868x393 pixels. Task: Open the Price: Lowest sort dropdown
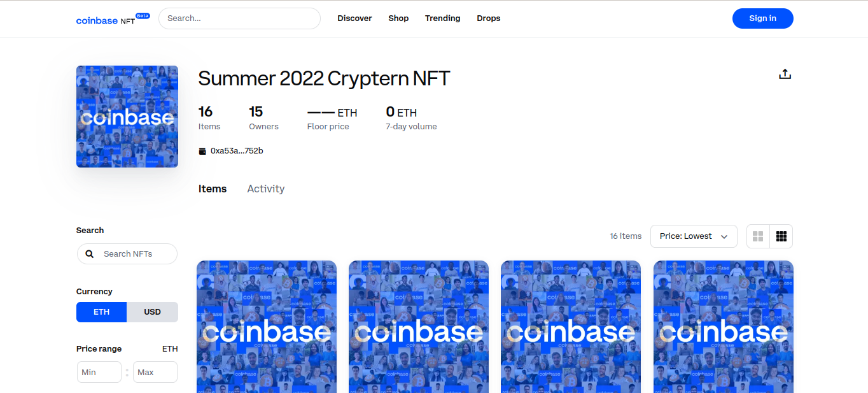pyautogui.click(x=694, y=236)
